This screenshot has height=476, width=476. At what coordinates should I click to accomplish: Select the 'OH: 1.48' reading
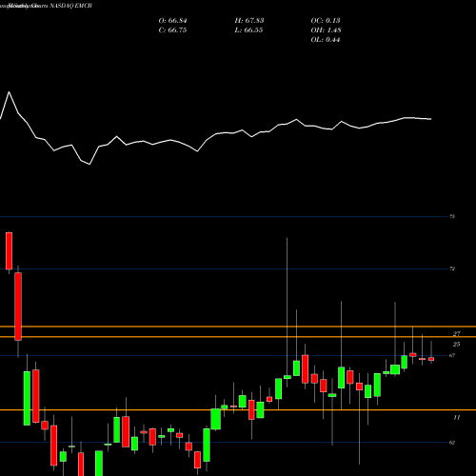click(326, 30)
